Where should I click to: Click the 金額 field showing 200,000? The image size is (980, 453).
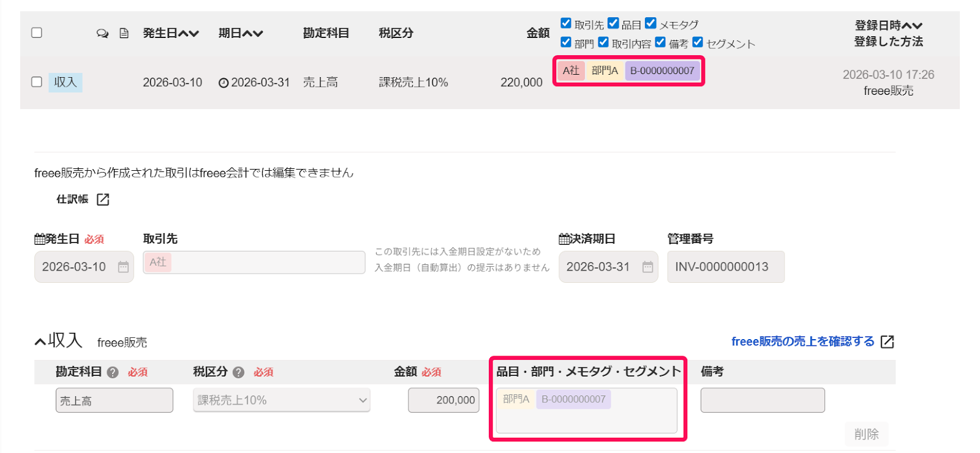tap(443, 400)
